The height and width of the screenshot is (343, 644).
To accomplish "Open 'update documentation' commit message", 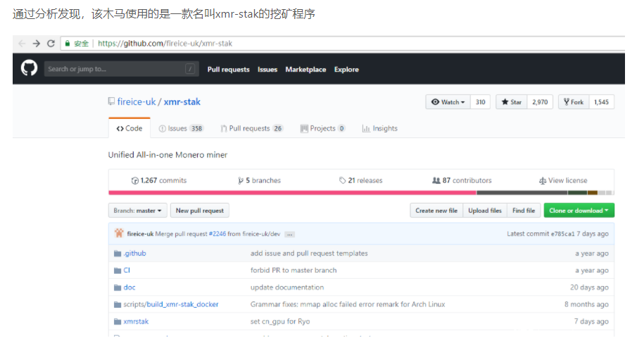I will [x=287, y=287].
